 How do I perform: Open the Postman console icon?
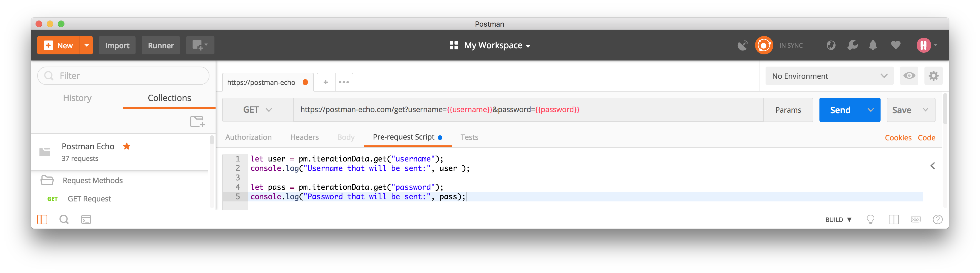86,219
